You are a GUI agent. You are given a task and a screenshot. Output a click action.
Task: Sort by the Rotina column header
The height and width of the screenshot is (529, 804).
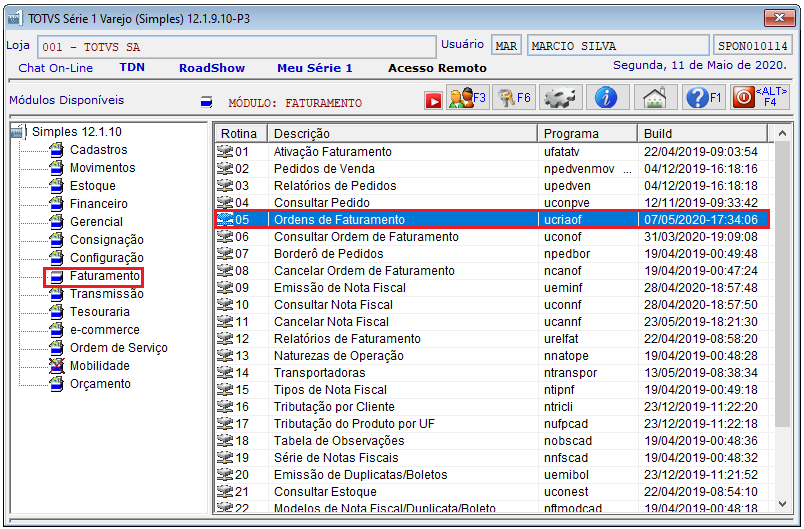pyautogui.click(x=241, y=133)
